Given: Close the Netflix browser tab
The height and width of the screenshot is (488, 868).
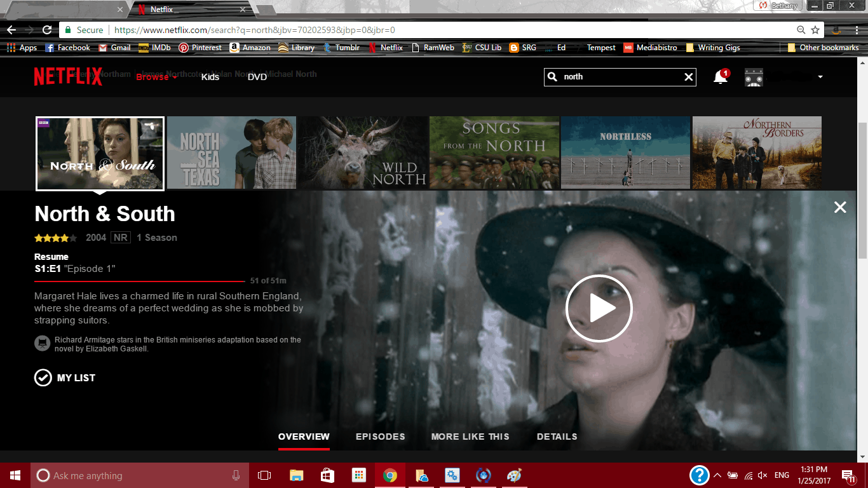Looking at the screenshot, I should pos(243,10).
